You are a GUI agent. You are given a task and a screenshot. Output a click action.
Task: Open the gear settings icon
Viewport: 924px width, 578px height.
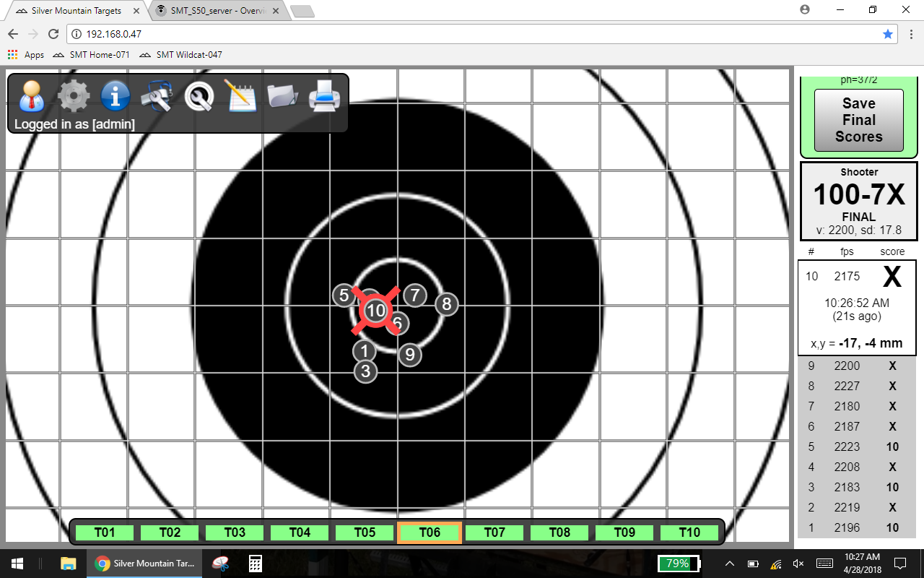click(x=74, y=95)
